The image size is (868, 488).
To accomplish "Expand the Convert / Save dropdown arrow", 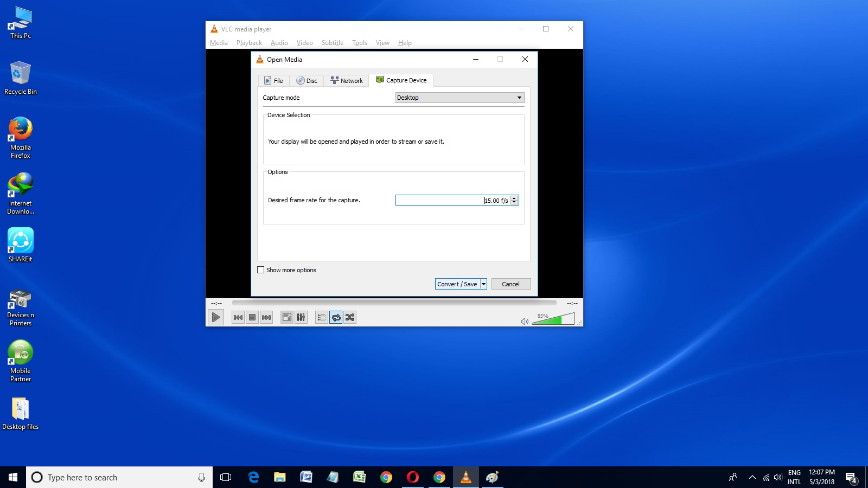I will (483, 284).
